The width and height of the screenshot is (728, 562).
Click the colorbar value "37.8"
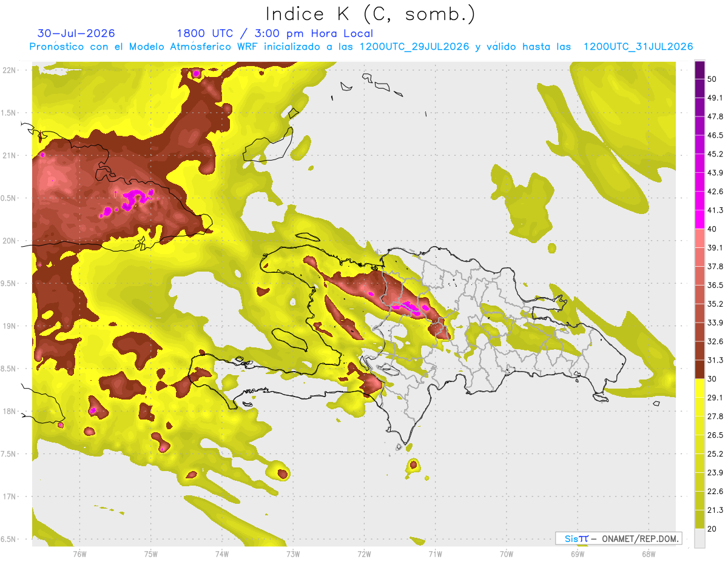715,266
